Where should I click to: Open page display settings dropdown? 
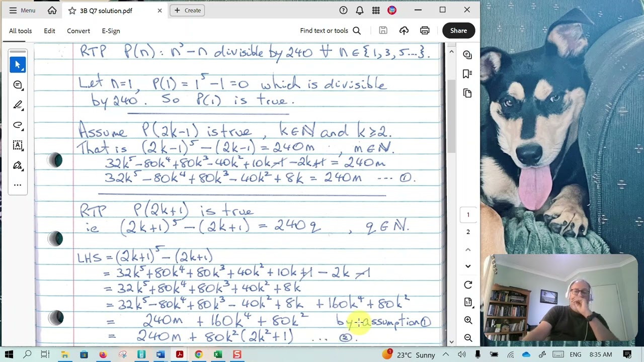click(468, 302)
